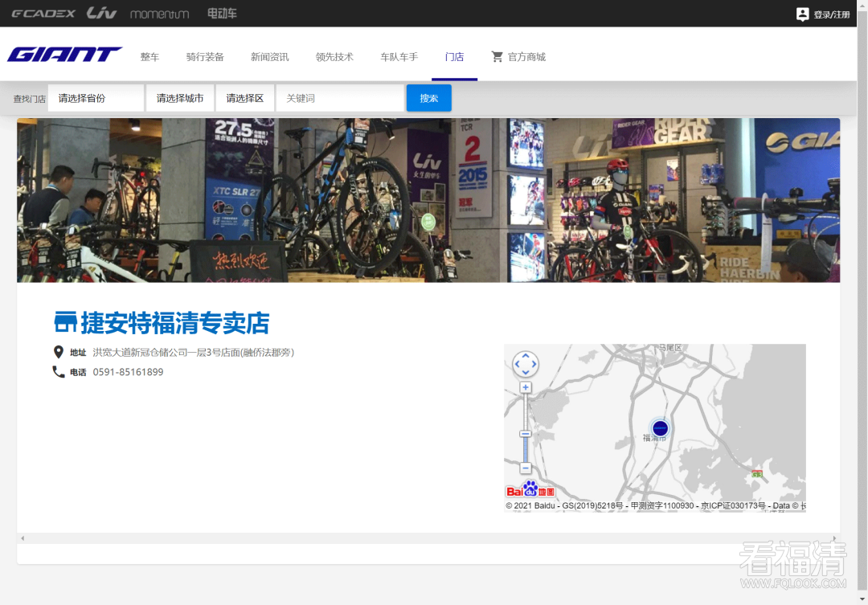Go to the 电动车 section

222,14
